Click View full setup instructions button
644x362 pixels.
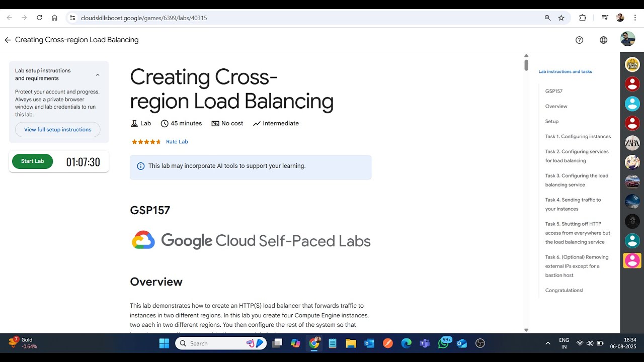coord(58,130)
